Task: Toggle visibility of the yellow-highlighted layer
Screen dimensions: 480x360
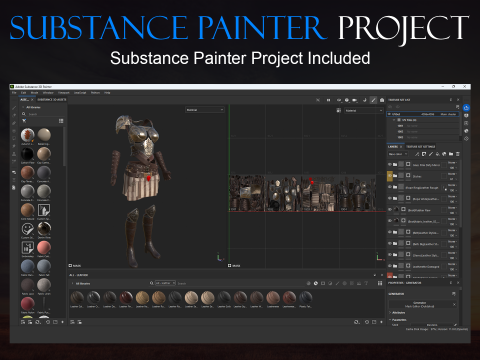Action: tap(390, 175)
